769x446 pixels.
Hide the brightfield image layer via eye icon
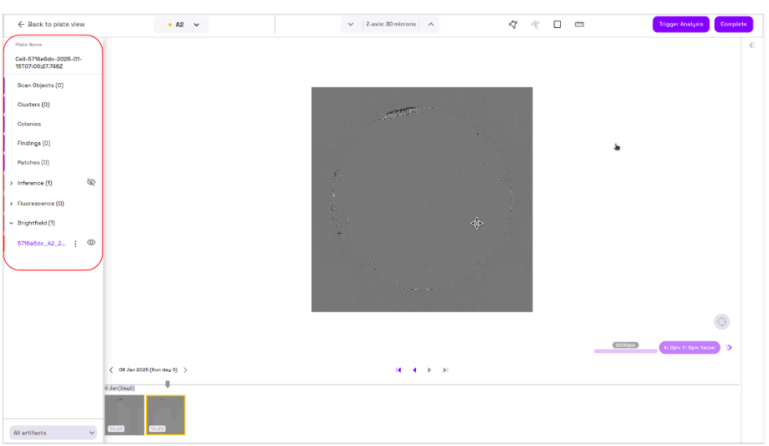click(91, 243)
